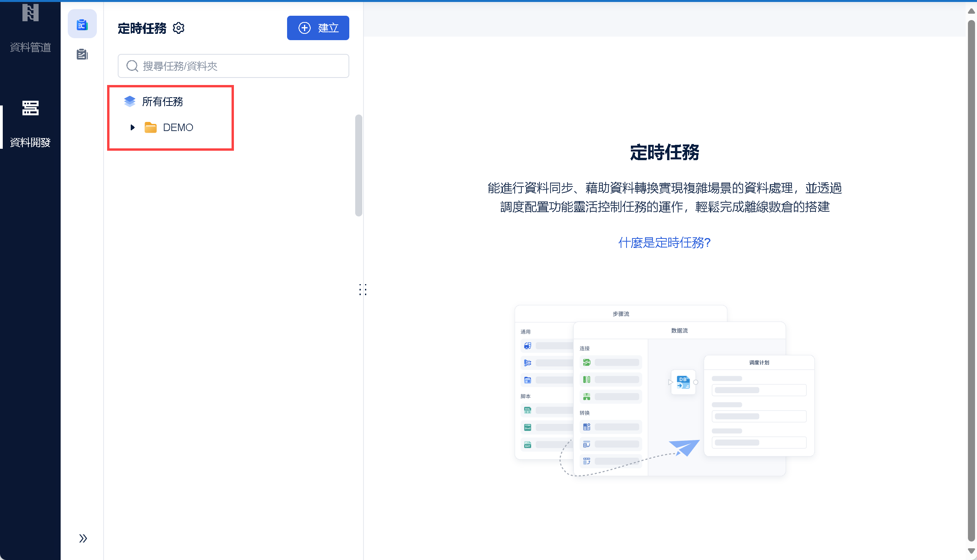Click the 資料開發 server icon
Screen dimensions: 977x560
(x=30, y=108)
